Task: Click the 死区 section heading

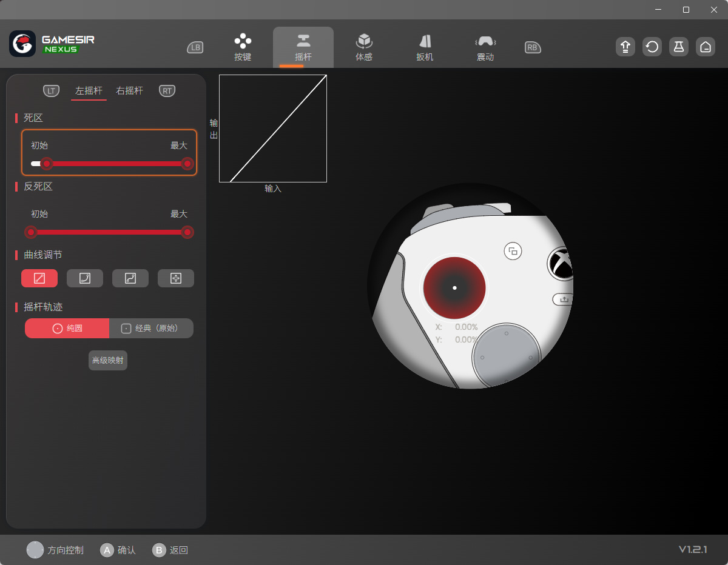Action: coord(33,118)
